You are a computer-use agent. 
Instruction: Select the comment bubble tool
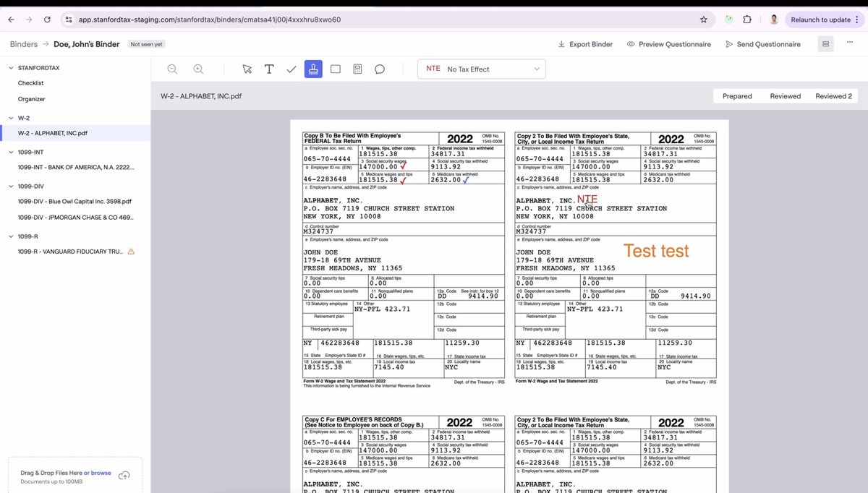tap(380, 69)
